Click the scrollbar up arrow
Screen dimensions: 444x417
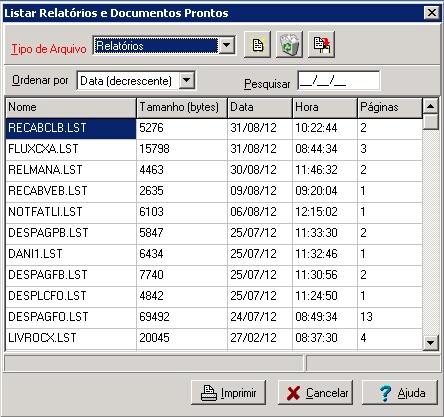430,106
